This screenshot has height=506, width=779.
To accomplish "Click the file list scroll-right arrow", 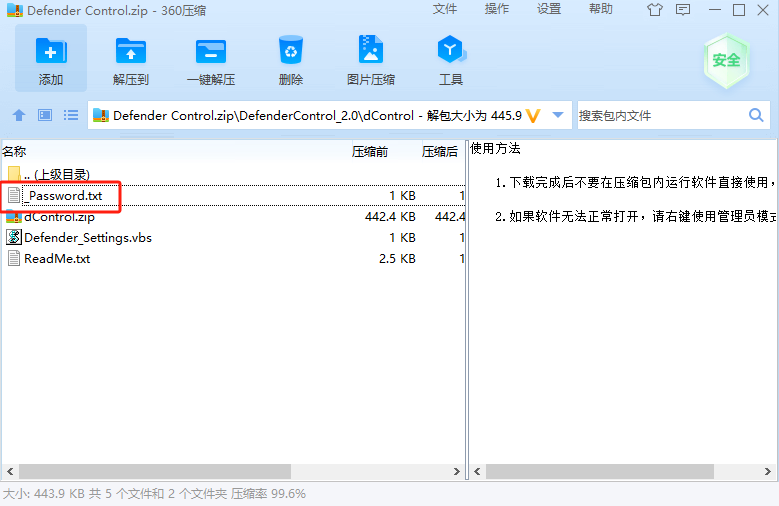I will (457, 471).
